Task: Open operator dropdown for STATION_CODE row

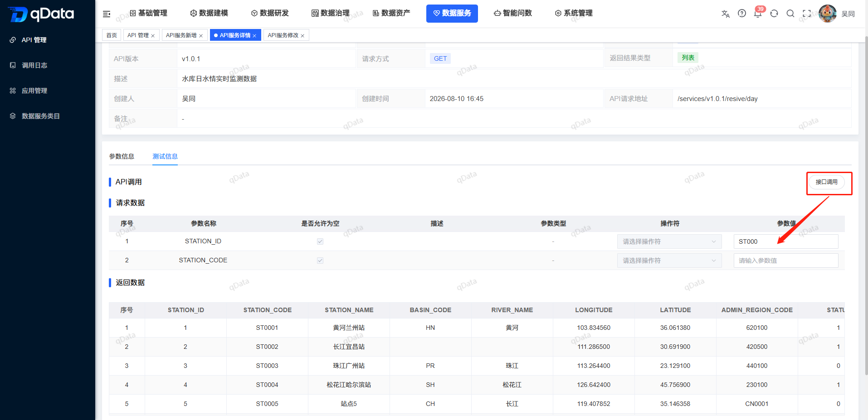Action: pos(669,261)
